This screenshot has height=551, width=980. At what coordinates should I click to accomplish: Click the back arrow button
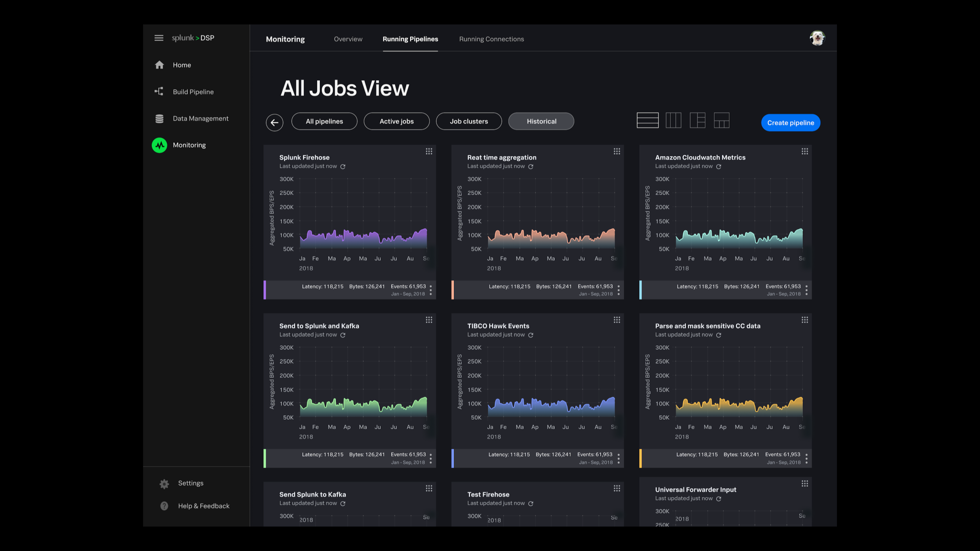(274, 123)
